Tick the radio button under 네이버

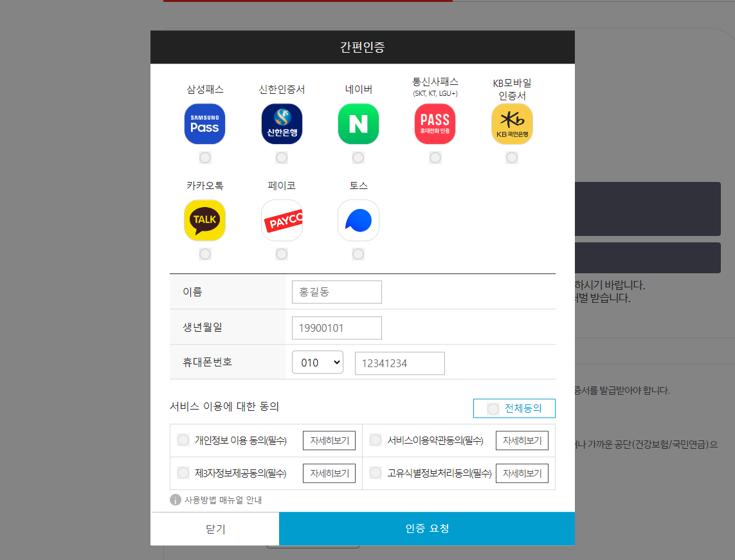click(x=358, y=158)
